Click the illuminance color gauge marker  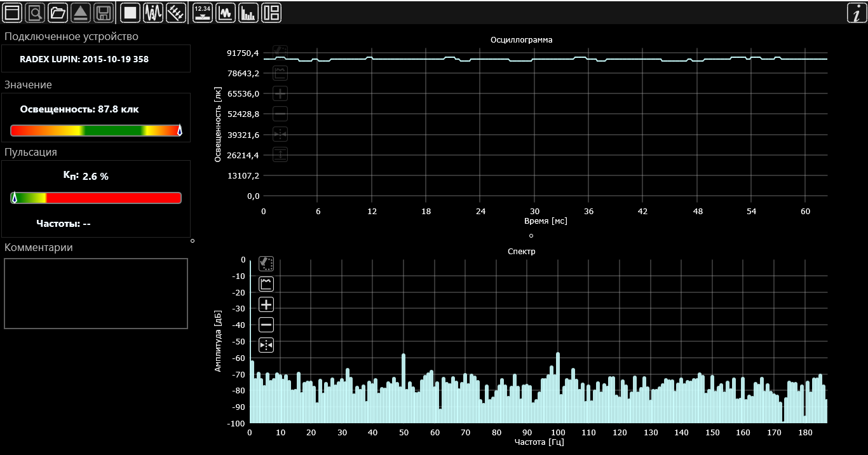pyautogui.click(x=179, y=130)
